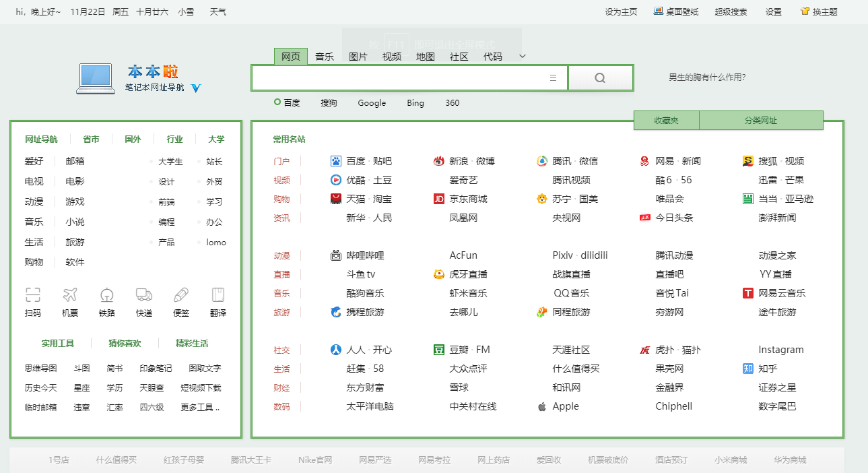
Task: Switch to the 视频 search tab
Action: pos(392,57)
